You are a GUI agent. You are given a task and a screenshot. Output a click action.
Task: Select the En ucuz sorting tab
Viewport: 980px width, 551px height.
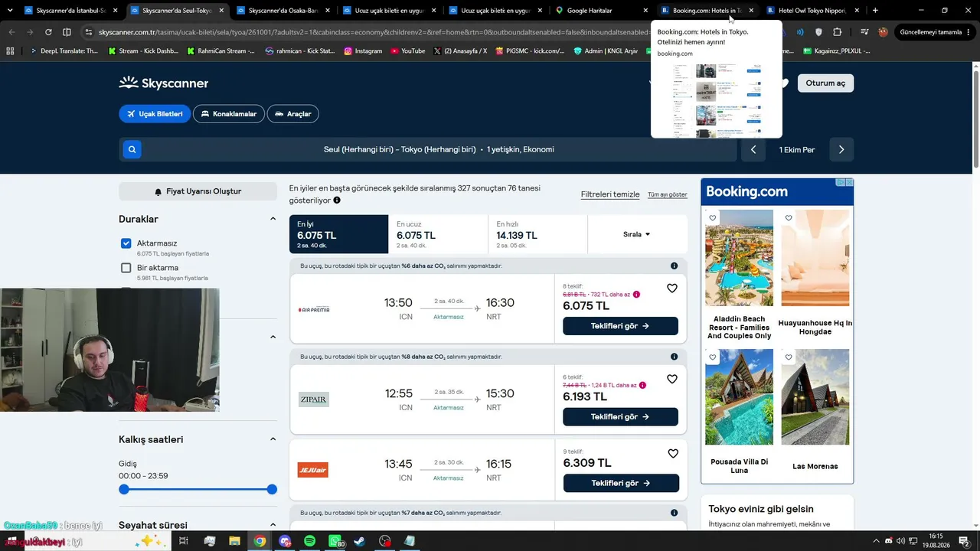coord(438,234)
